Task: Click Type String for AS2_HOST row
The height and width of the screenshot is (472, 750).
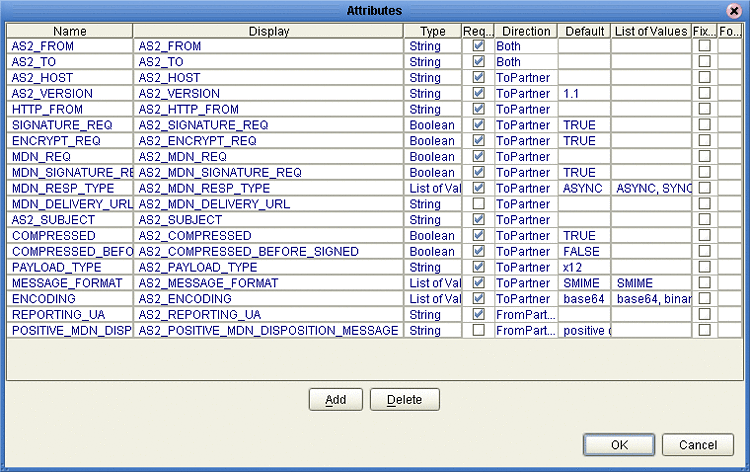Action: coord(433,77)
